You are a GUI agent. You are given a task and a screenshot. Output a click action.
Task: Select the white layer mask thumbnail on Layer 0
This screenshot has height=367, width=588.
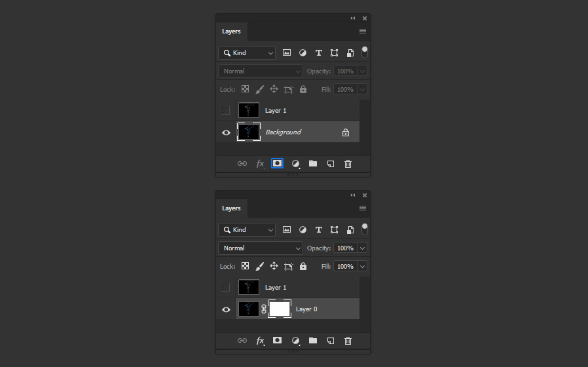point(280,309)
